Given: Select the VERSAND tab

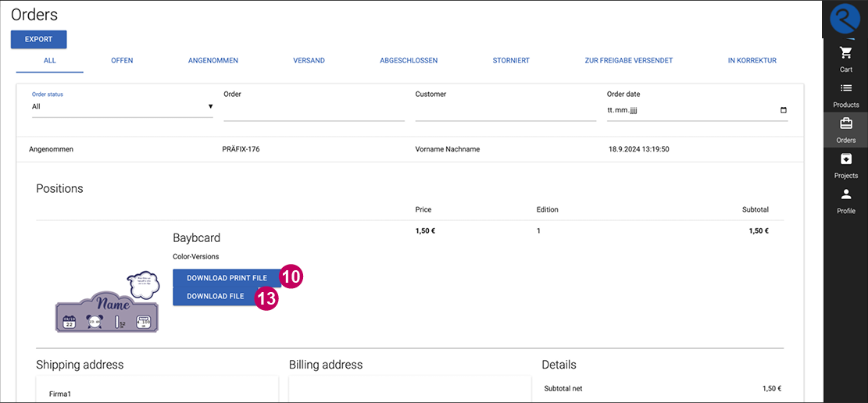Looking at the screenshot, I should [309, 61].
